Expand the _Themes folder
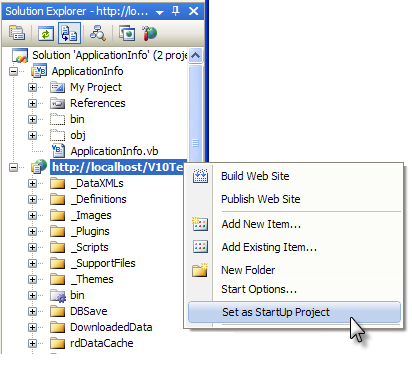The image size is (412, 368). point(32,279)
